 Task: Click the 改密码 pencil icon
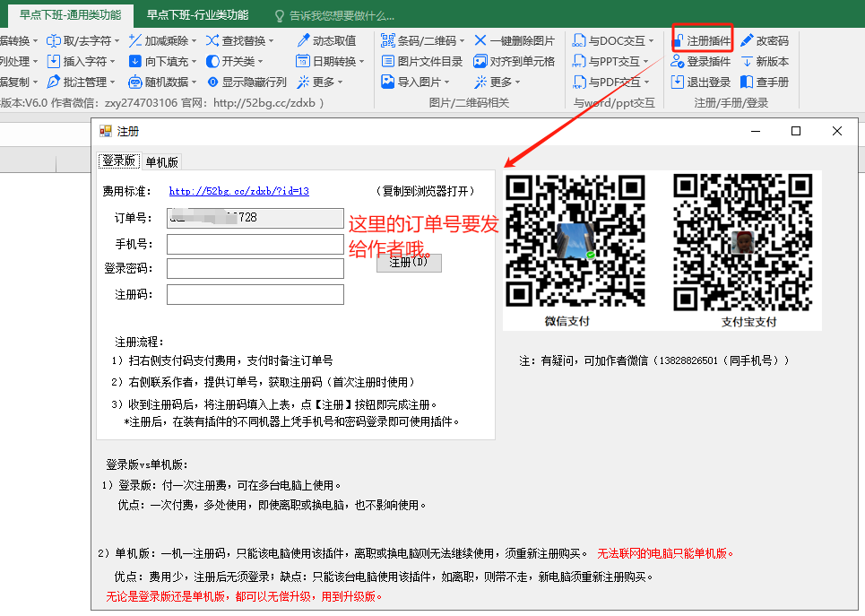coord(747,41)
